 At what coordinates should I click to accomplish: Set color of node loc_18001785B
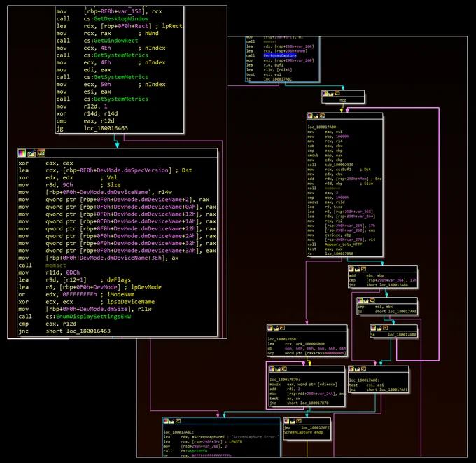tap(270, 328)
